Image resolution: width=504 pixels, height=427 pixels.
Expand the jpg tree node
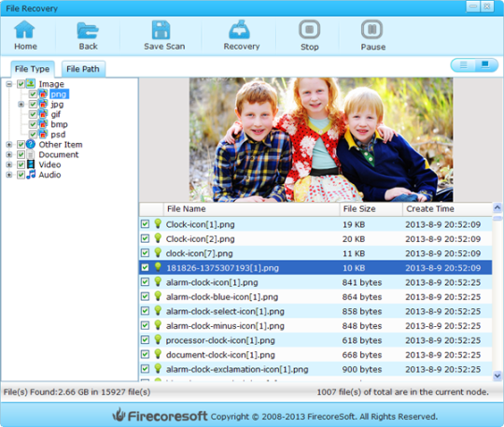pos(21,105)
